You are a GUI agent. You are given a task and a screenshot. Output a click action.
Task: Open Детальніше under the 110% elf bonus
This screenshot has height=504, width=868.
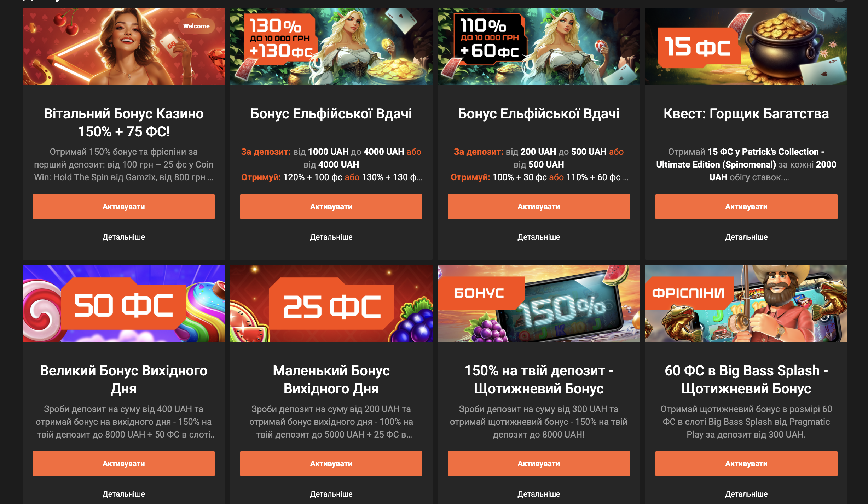(x=539, y=237)
